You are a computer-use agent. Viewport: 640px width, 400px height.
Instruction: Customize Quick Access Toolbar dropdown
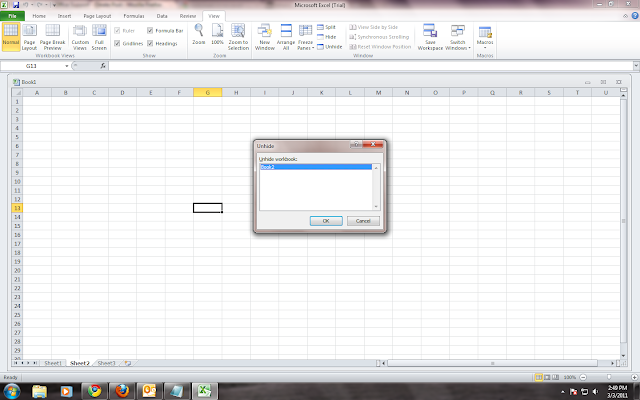(54, 5)
